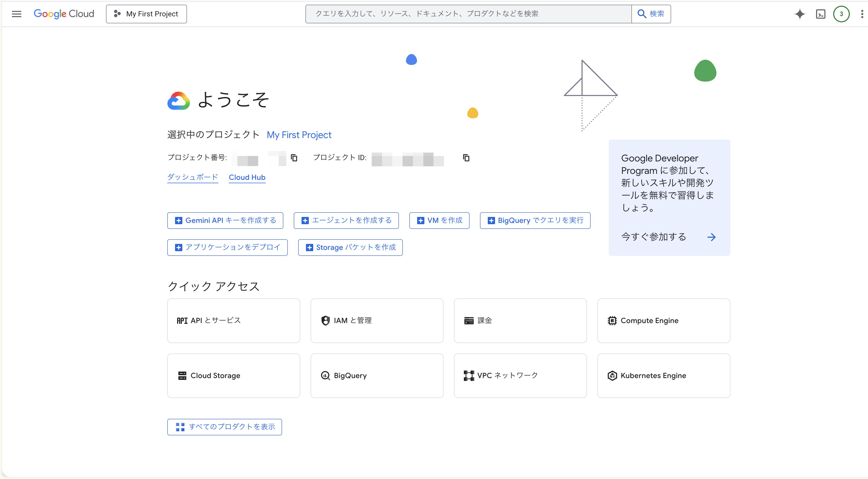Open the 課金 billing card
Screen dimensions: 868x479
point(520,320)
